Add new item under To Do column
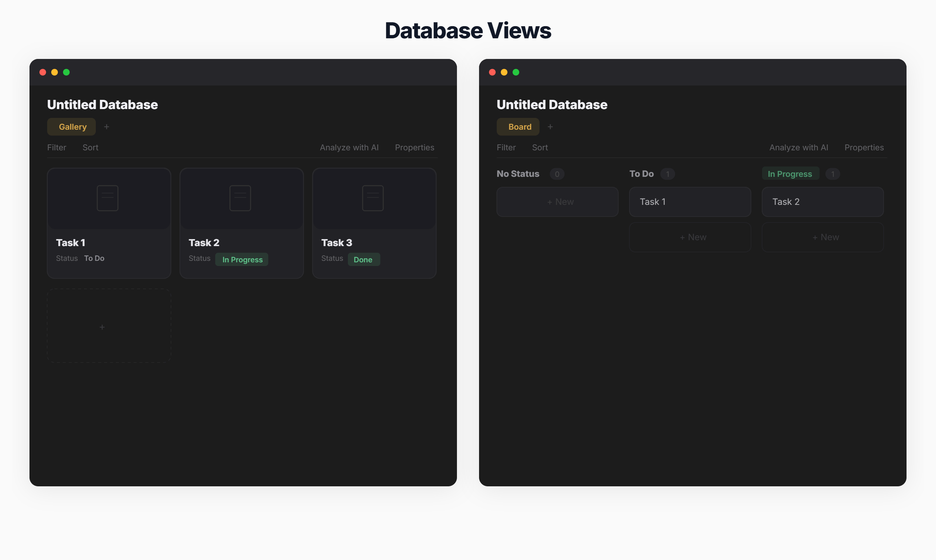936x560 pixels. click(690, 237)
